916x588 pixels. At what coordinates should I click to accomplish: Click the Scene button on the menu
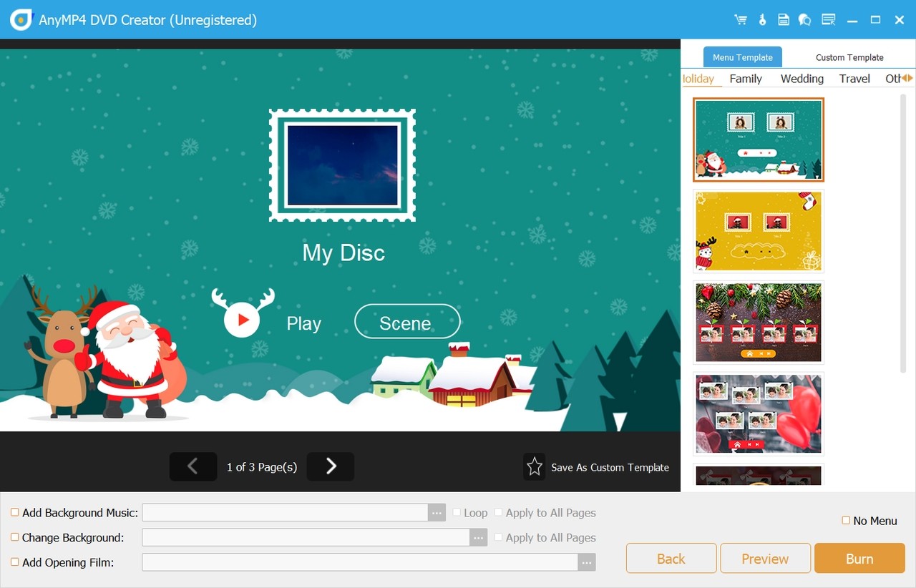(x=407, y=321)
